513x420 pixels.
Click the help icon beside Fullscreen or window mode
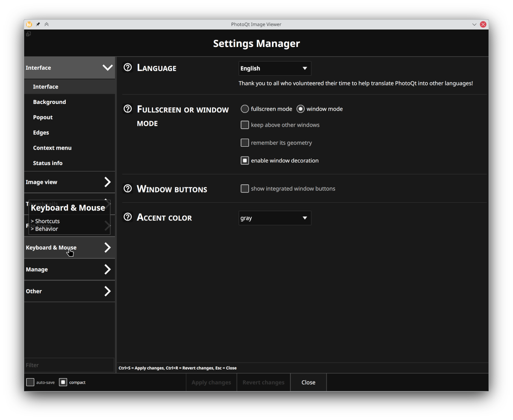coord(127,109)
